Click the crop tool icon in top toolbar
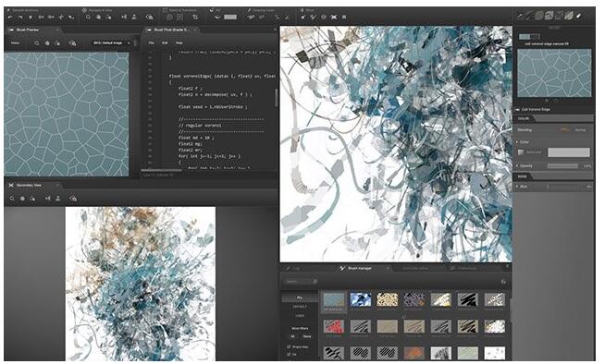This screenshot has height=364, width=605. (195, 17)
